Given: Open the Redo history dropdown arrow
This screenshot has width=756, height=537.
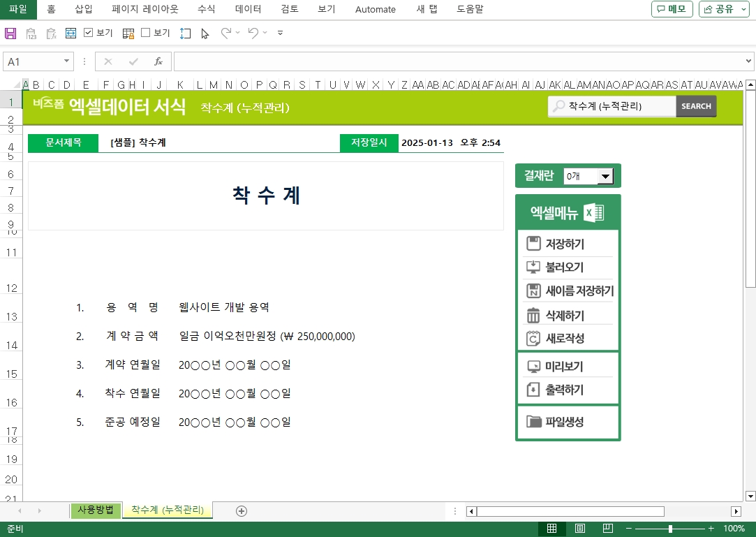Looking at the screenshot, I should coord(238,33).
